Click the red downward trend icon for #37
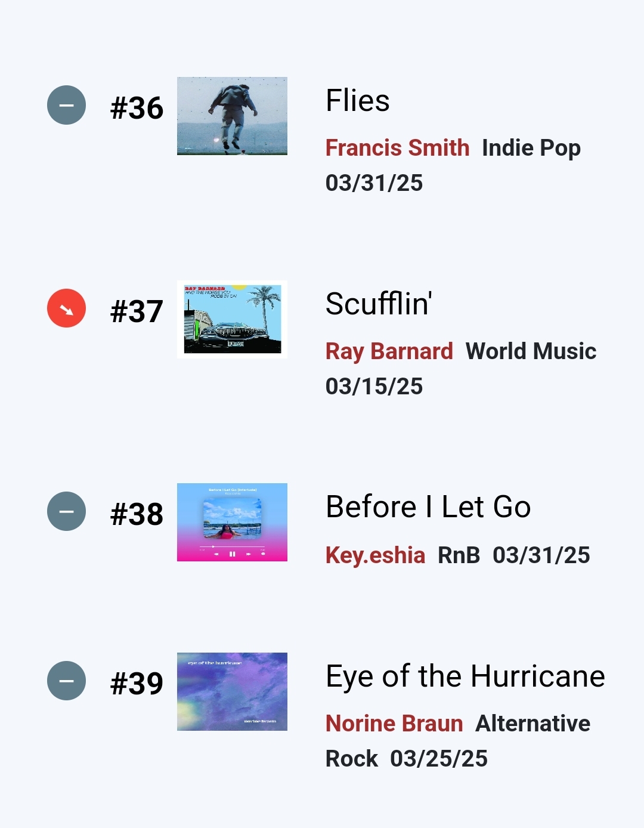The width and height of the screenshot is (644, 828). (66, 308)
